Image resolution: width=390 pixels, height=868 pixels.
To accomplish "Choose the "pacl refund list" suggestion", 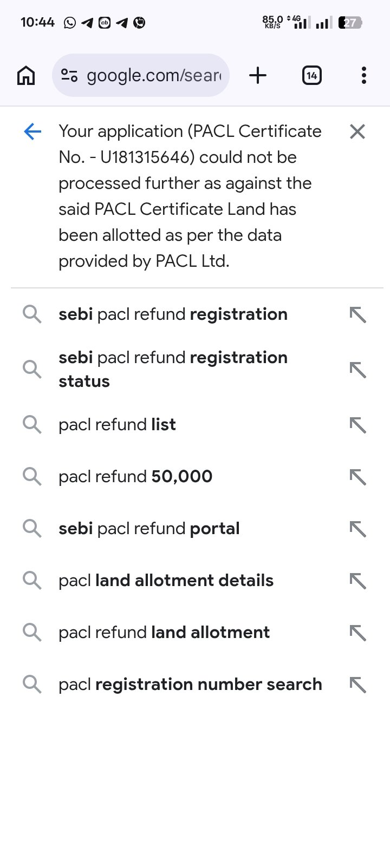I will point(117,425).
